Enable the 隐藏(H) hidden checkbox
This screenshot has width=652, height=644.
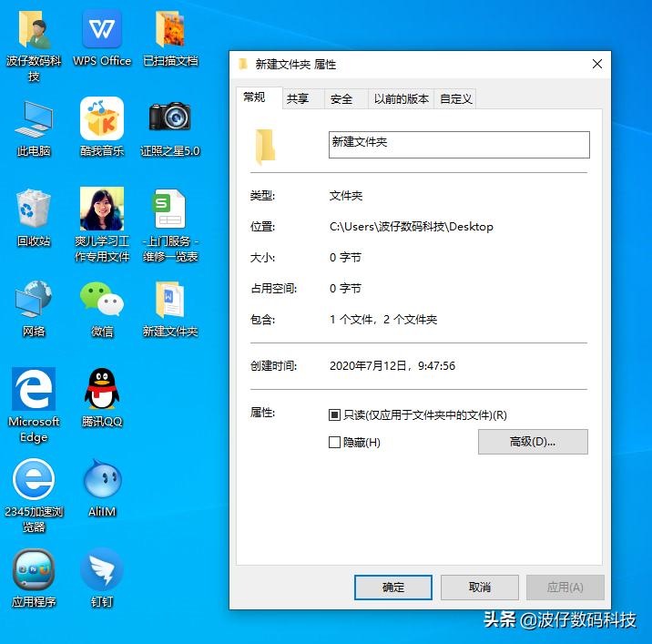click(334, 442)
